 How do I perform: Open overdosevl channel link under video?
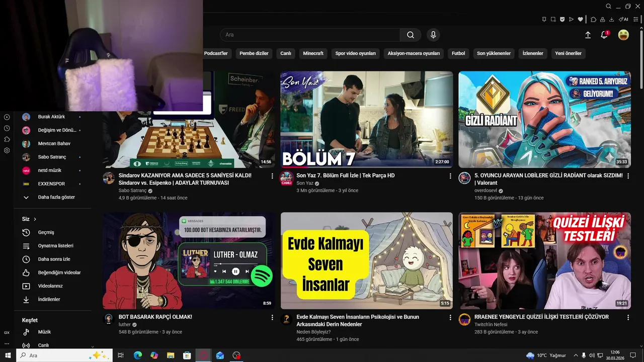coord(486,191)
